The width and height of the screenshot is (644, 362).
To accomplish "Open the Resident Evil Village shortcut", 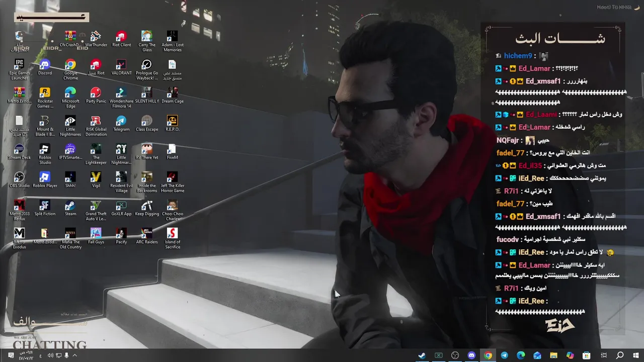I will click(121, 182).
